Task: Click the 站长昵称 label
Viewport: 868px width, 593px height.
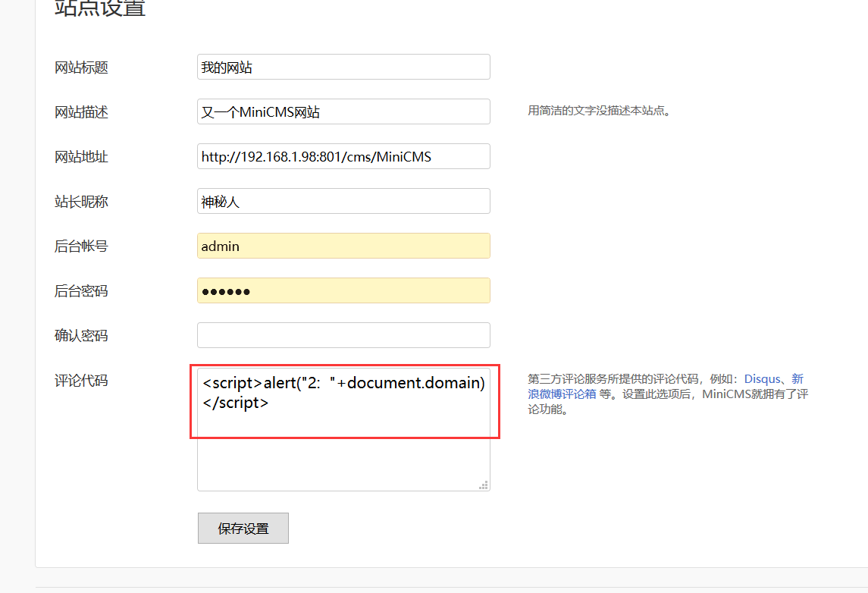Action: tap(81, 202)
